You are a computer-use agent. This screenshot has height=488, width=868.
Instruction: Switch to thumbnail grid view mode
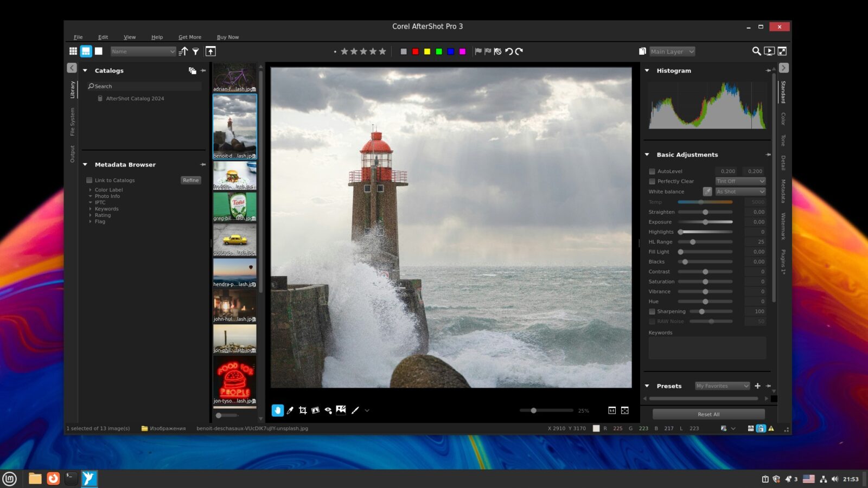tap(73, 51)
